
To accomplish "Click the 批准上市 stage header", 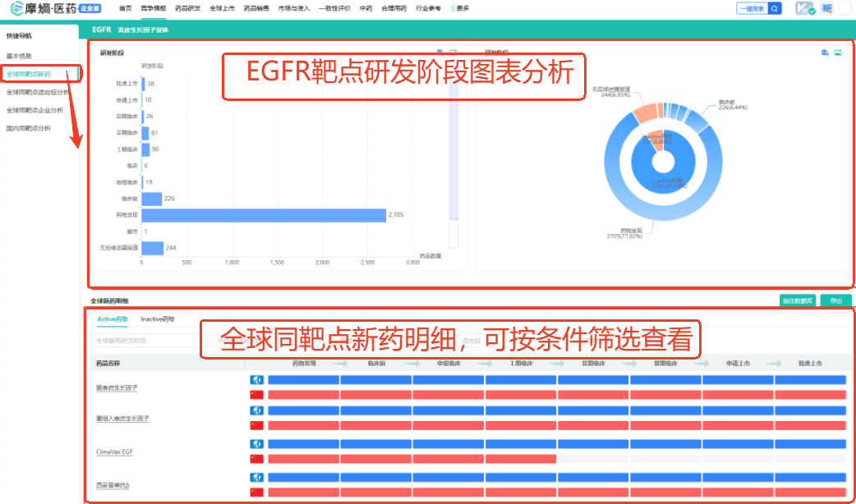I will tap(810, 364).
